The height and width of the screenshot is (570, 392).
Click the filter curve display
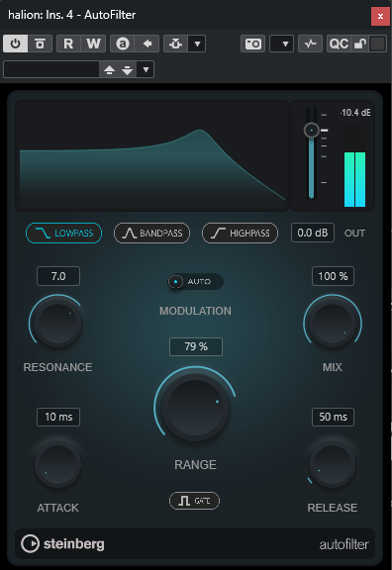point(152,155)
